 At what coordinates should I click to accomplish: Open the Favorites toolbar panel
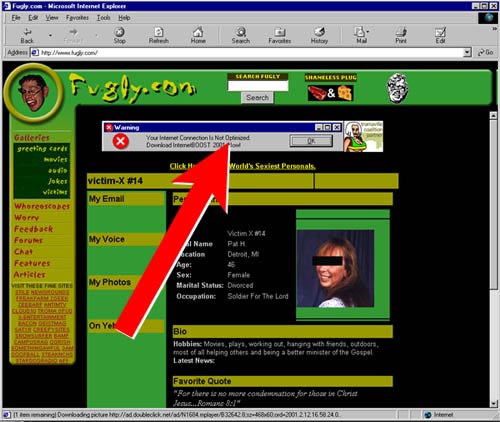280,36
